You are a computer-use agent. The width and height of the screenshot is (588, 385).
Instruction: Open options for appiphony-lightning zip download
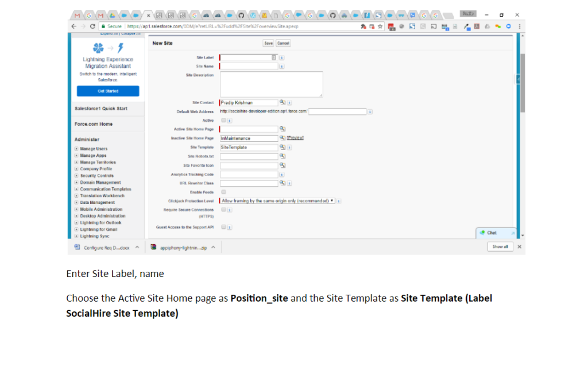click(x=214, y=247)
